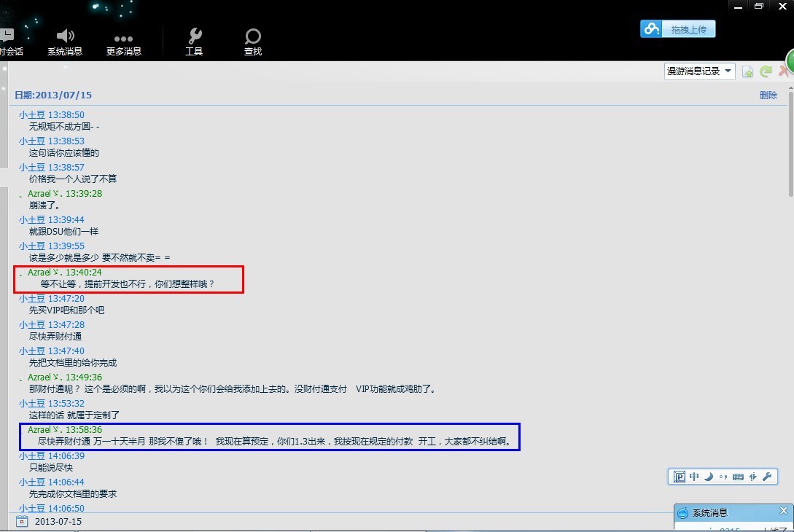Minimize the message manager window

pyautogui.click(x=739, y=6)
